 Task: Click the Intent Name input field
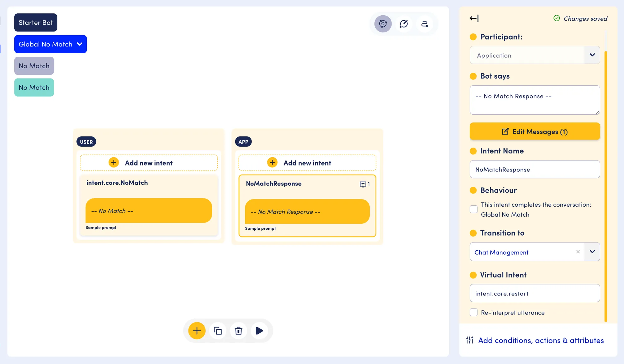(x=535, y=169)
